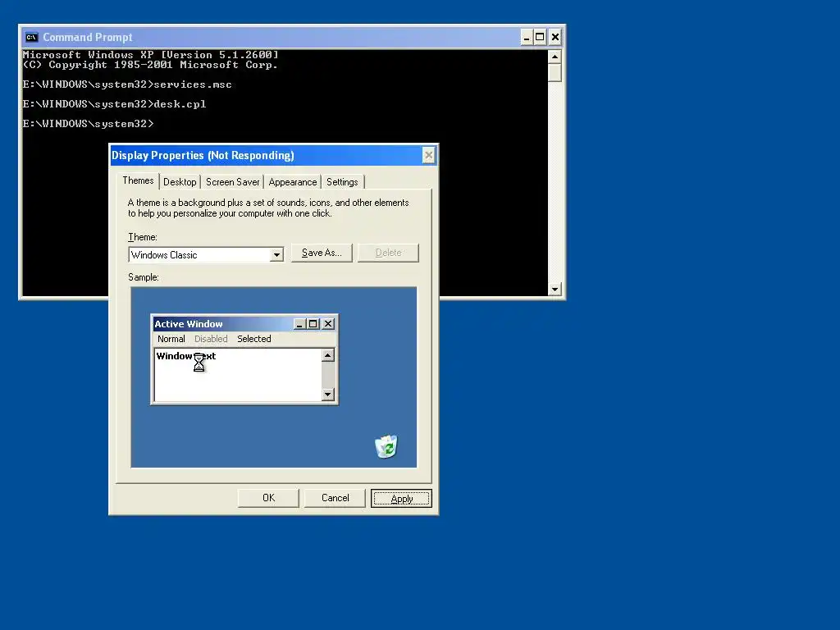The image size is (840, 630).
Task: Open the Screen Saver tab
Action: [232, 182]
